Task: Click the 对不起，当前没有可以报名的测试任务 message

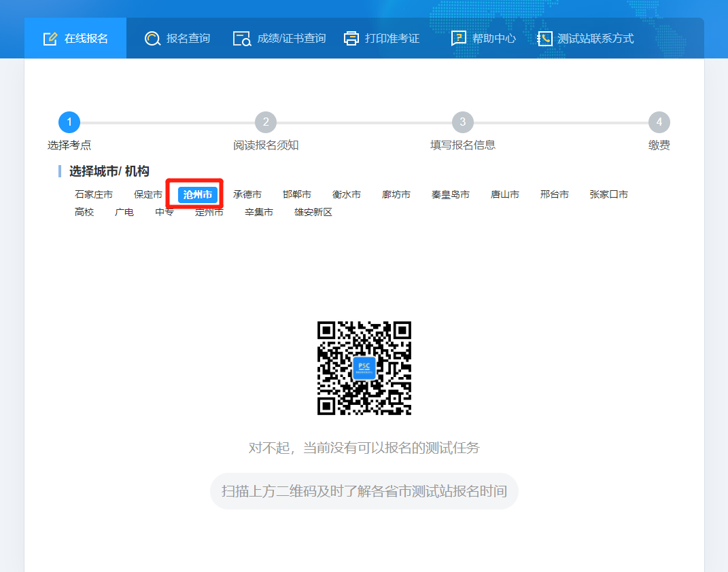Action: tap(364, 448)
